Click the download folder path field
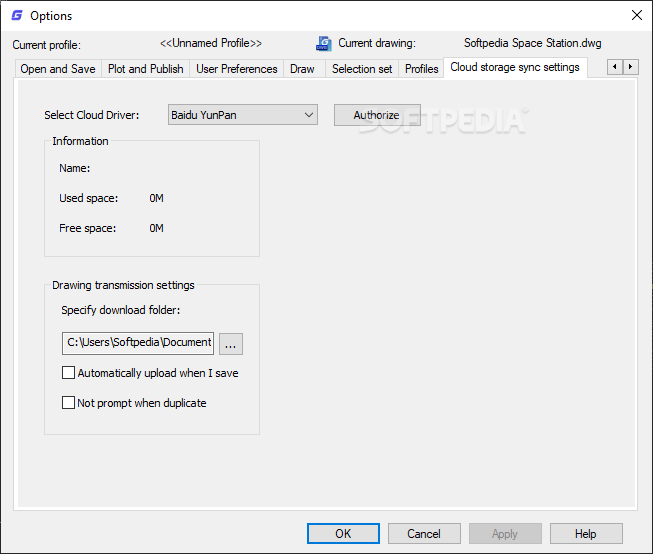Viewport: 653px width, 554px height. pos(138,343)
